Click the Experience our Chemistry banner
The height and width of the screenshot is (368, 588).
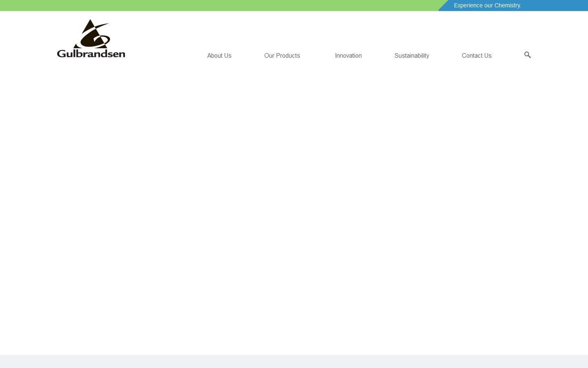coord(488,5)
